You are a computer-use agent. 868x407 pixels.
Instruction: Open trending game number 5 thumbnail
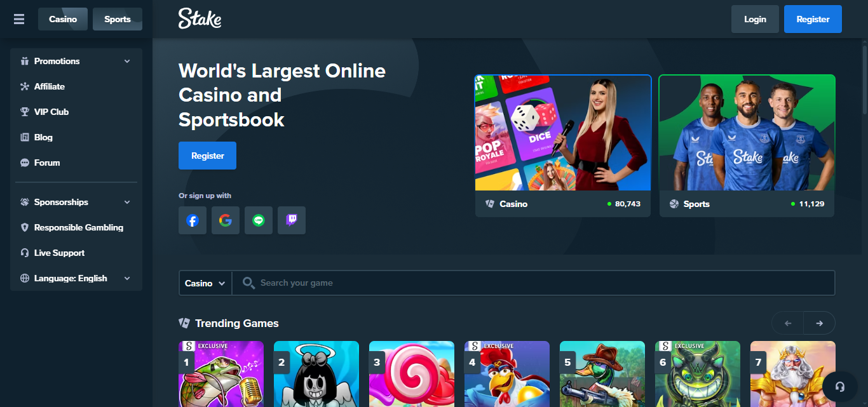point(602,374)
